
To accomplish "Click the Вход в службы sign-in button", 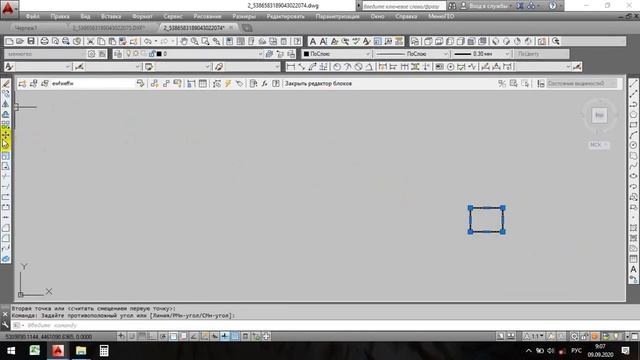I will 488,6.
